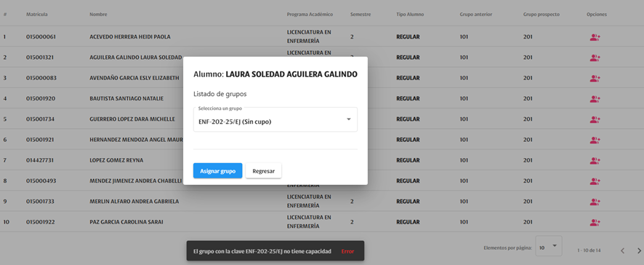Click assign-group icon for HERNANDEZ MENDOZA ANGEL row

pyautogui.click(x=595, y=140)
